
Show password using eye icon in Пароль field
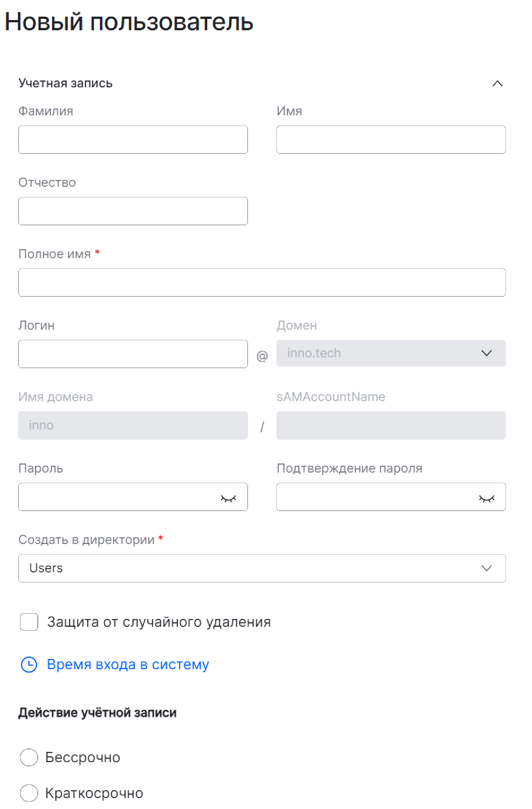point(228,499)
